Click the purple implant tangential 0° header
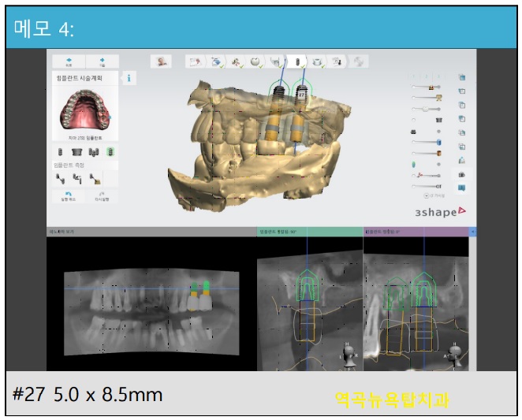This screenshot has height=420, width=522. [x=416, y=232]
